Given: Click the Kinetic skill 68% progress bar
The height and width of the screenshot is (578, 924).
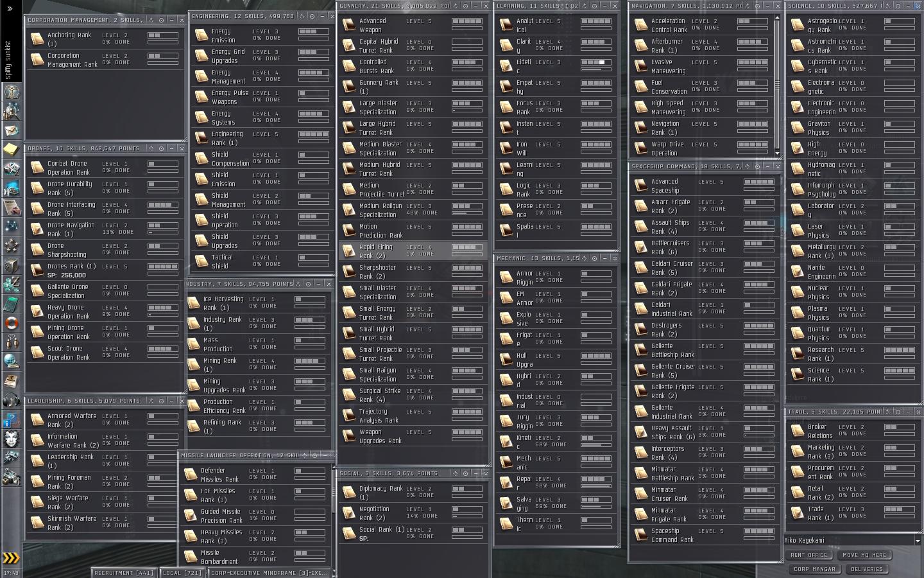Looking at the screenshot, I should 596,446.
